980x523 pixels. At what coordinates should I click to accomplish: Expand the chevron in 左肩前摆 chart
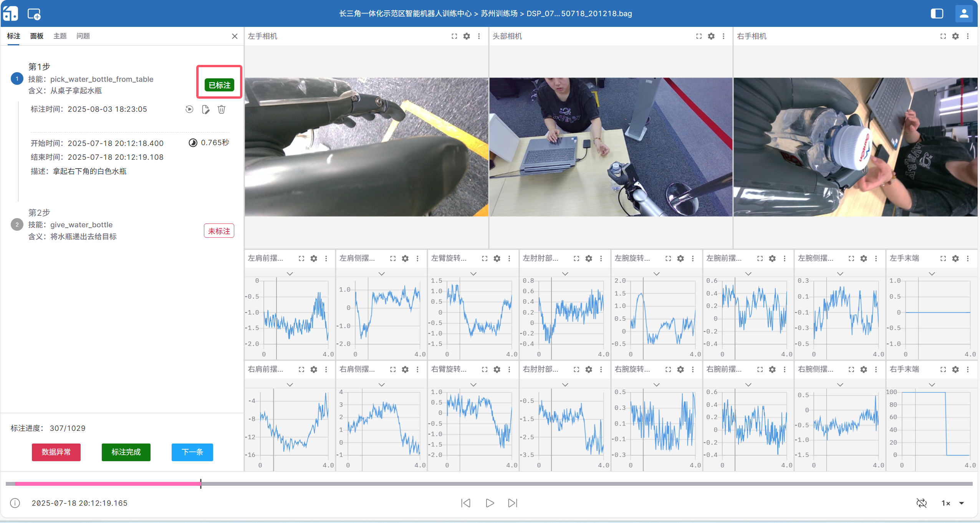pos(290,274)
